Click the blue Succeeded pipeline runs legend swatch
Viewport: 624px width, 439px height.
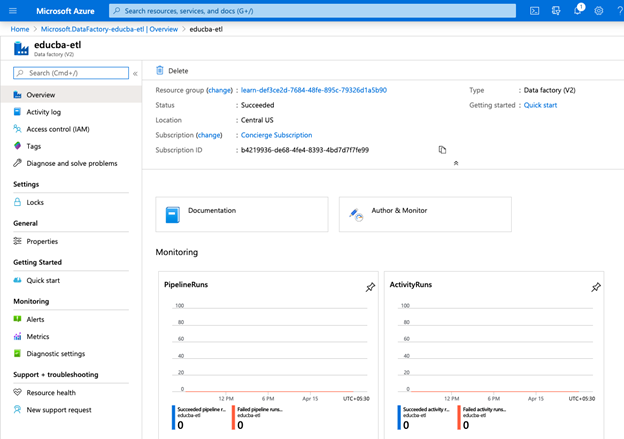click(x=174, y=418)
